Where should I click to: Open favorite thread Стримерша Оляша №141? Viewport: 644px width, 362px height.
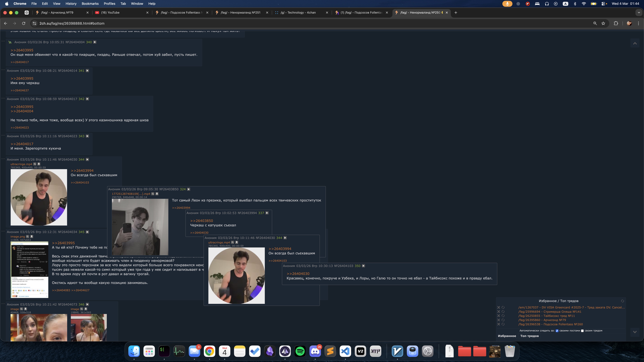point(550,312)
